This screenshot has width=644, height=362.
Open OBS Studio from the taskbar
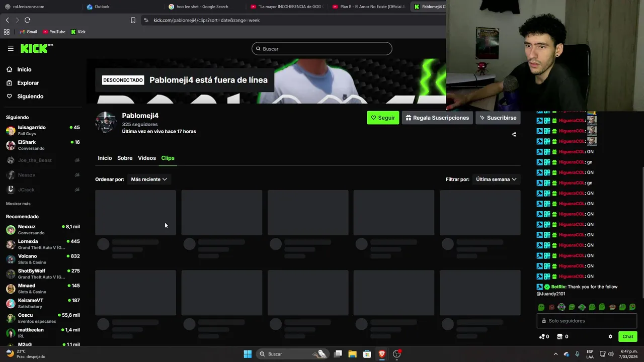(397, 354)
